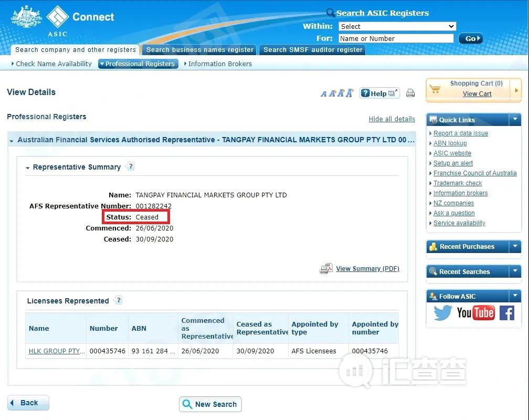Open Franchise Council of Australia link
529x420 pixels.
[475, 173]
